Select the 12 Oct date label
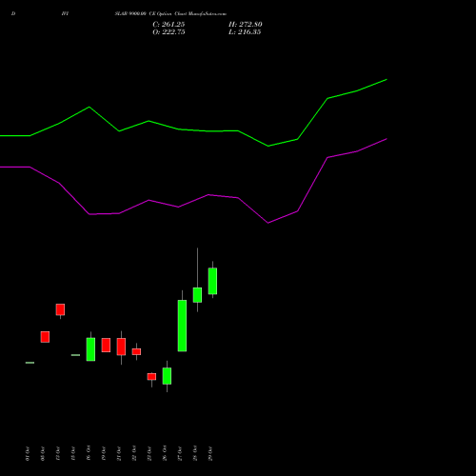Viewport: 476px width, 476px height. pos(58,453)
